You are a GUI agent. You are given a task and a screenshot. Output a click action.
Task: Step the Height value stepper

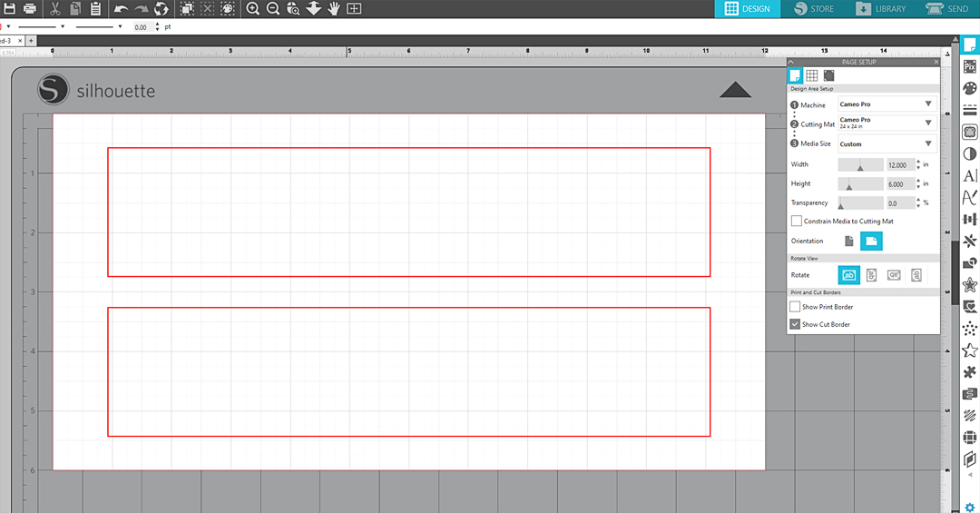click(x=918, y=184)
